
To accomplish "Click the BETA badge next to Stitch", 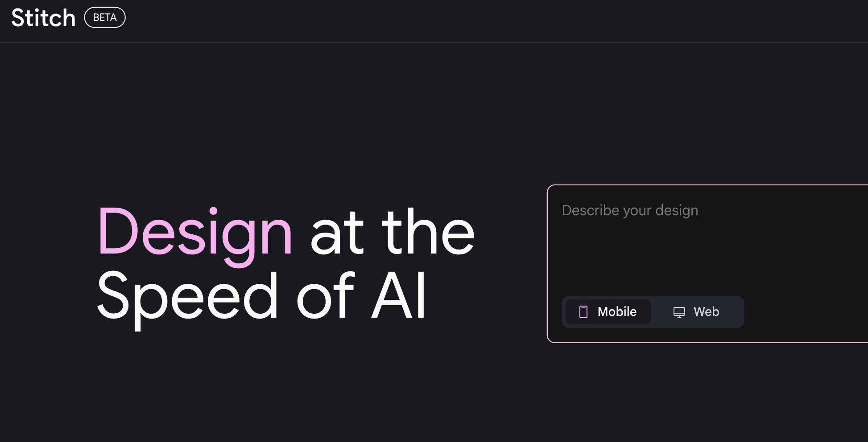I will [x=105, y=17].
